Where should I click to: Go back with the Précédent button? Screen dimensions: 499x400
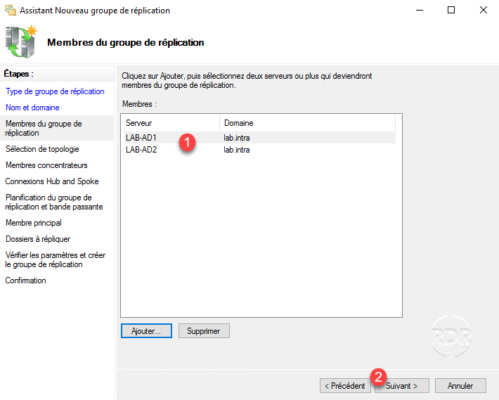pyautogui.click(x=345, y=386)
